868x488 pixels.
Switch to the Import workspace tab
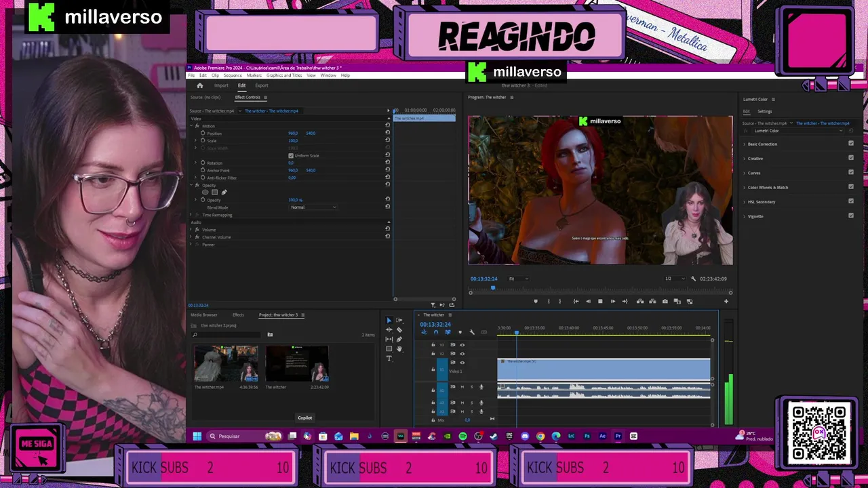click(x=221, y=85)
